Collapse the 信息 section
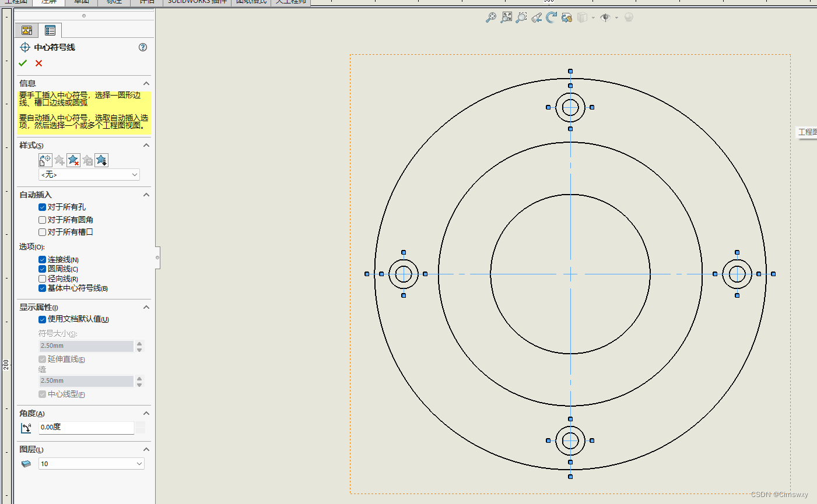The height and width of the screenshot is (504, 817). (146, 83)
